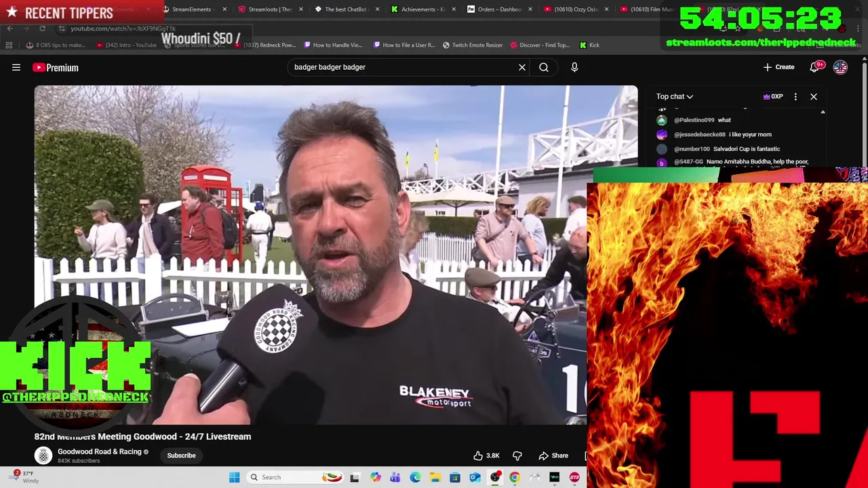
Task: Start voice search with microphone icon
Action: point(574,67)
